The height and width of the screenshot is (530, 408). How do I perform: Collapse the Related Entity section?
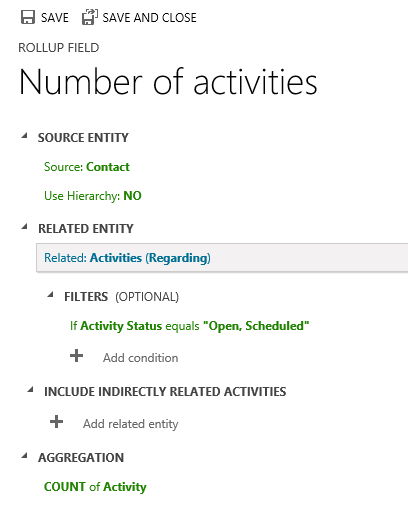(24, 227)
